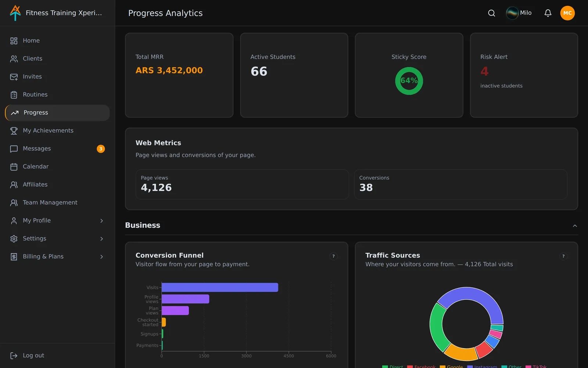Open Calendar via the calendar icon
588x368 pixels.
click(14, 167)
